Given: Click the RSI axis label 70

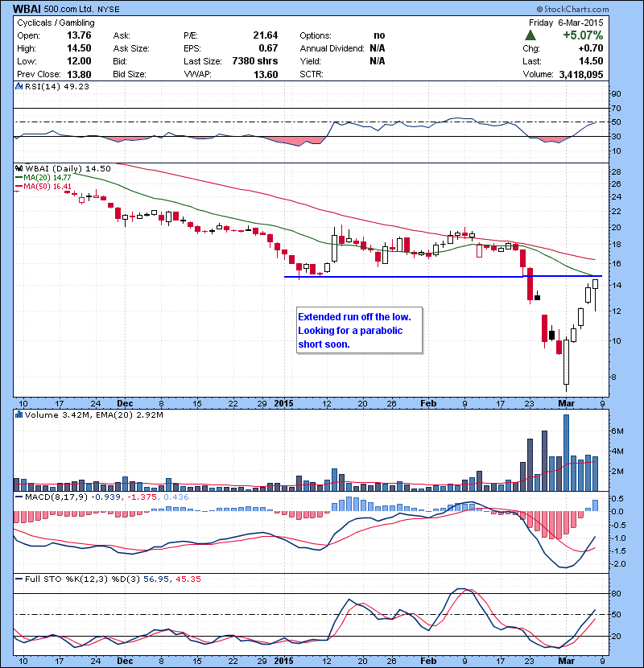Looking at the screenshot, I should [617, 108].
